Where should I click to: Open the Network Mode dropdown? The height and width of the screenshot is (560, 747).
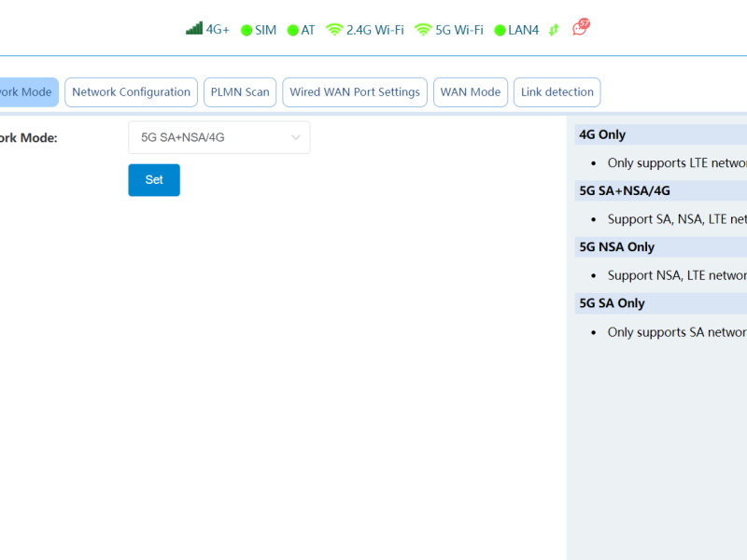(x=218, y=137)
